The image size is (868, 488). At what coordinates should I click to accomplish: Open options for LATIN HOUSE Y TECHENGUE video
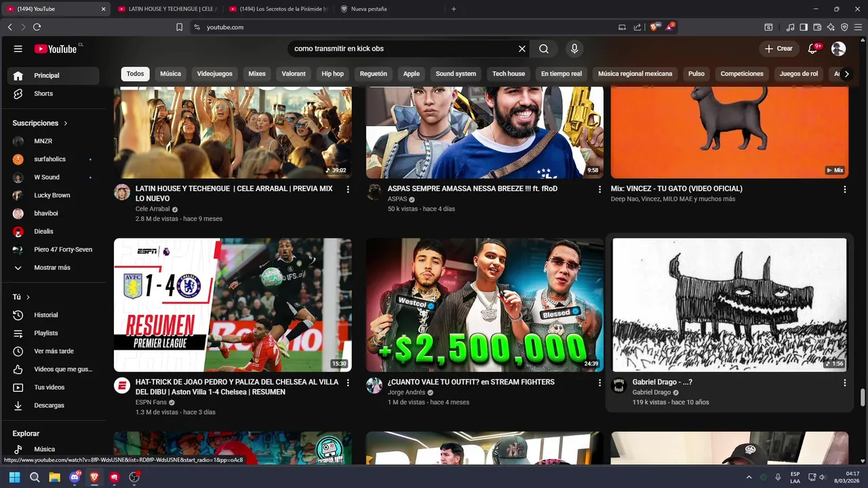[348, 189]
